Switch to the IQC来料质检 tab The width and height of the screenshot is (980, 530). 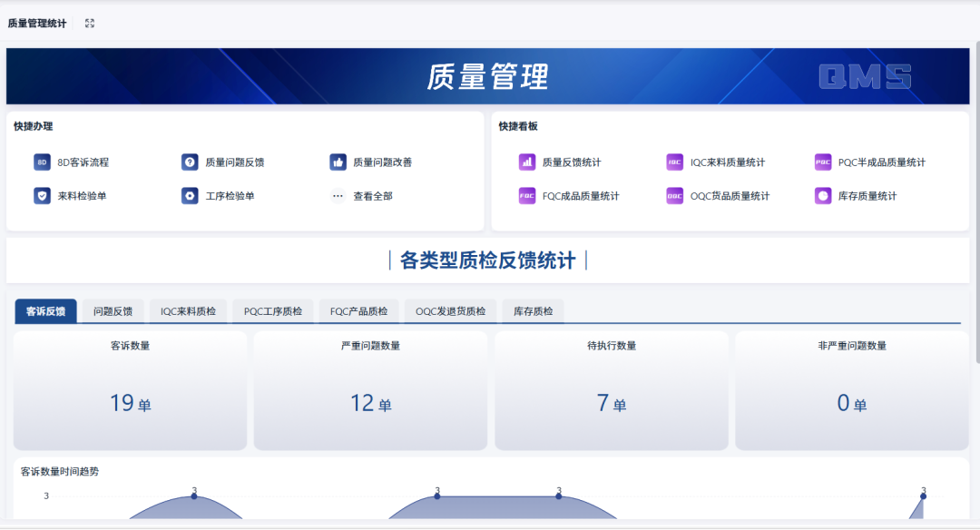pos(188,311)
